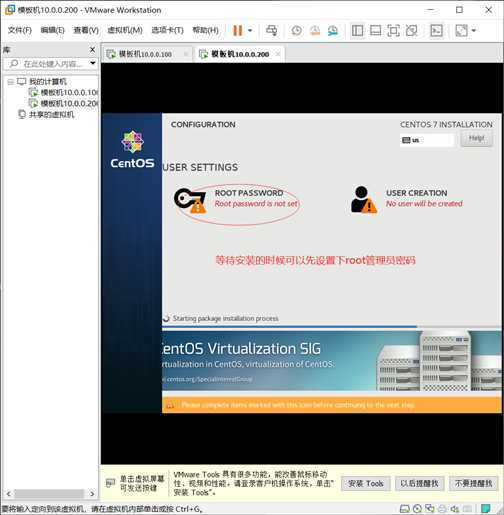Click the printer status bar icon
Image resolution: width=504 pixels, height=515 pixels.
click(x=442, y=509)
